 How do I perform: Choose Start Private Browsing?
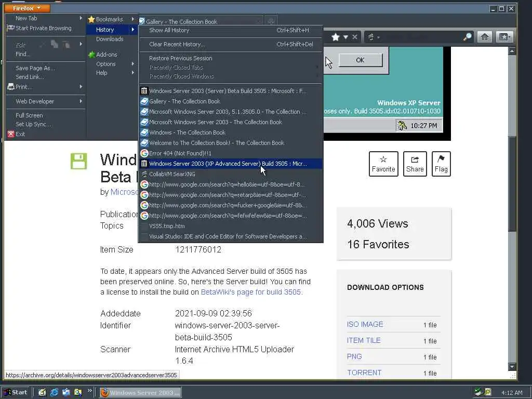point(45,28)
